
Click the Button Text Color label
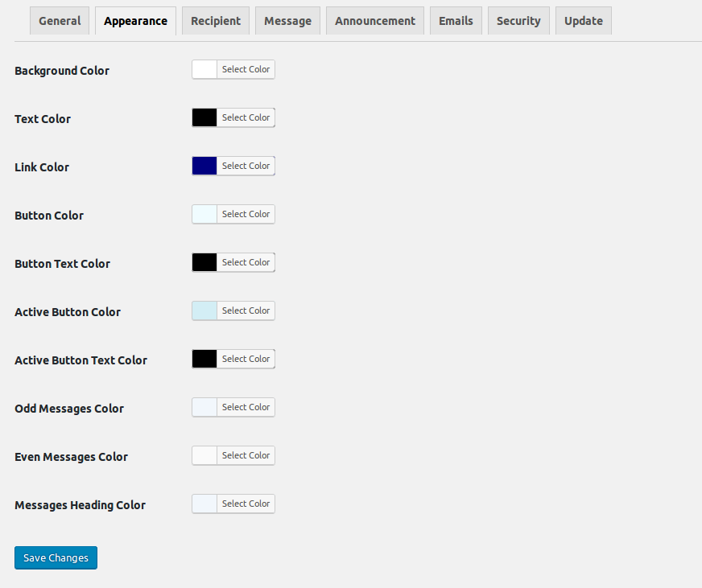[62, 264]
